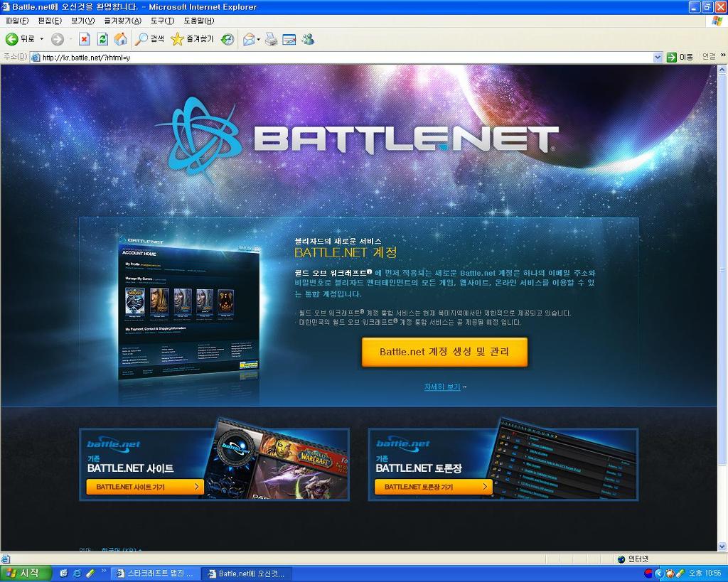Click the status bar page icon

[6, 559]
